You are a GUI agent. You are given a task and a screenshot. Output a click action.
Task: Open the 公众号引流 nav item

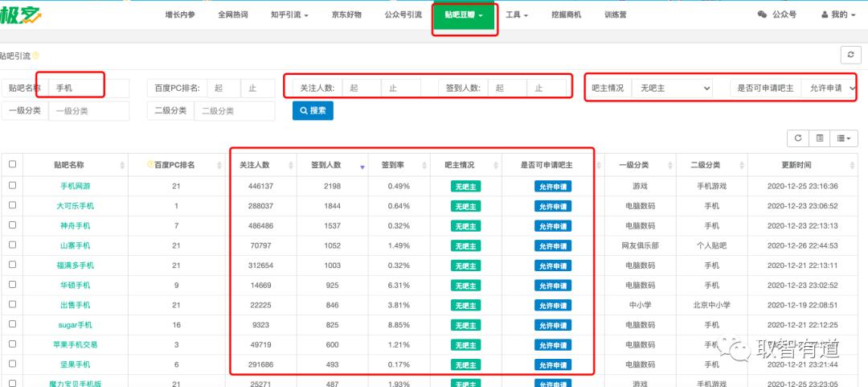(403, 15)
